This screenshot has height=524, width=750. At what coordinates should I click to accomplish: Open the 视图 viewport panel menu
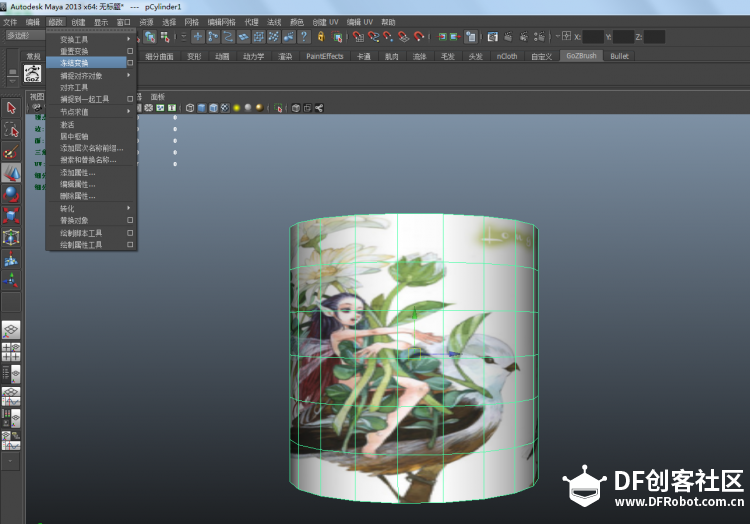pyautogui.click(x=36, y=97)
